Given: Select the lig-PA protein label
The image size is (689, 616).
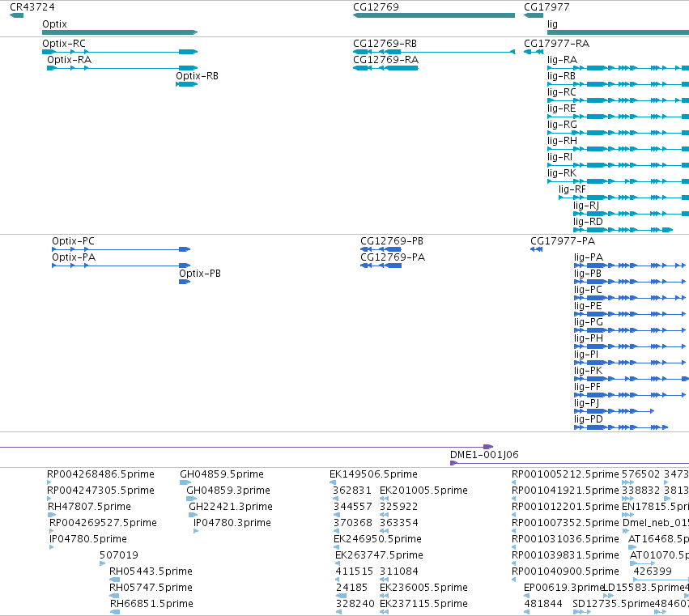Looking at the screenshot, I should pyautogui.click(x=589, y=257).
